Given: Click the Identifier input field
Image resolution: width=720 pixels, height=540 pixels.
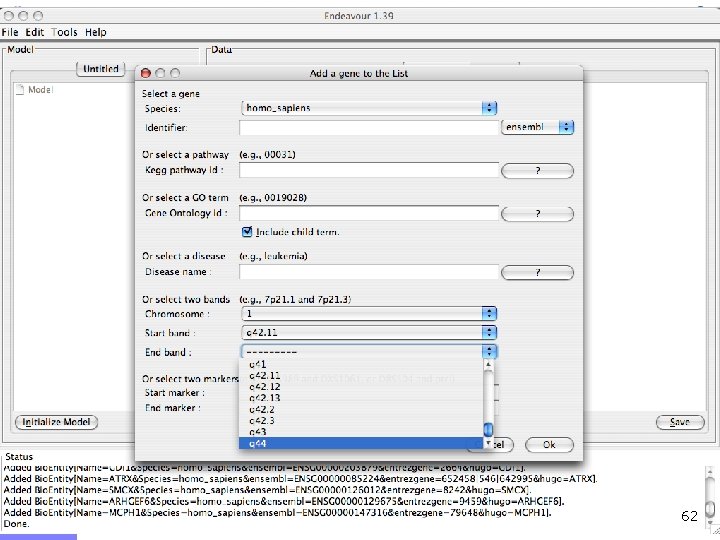Looking at the screenshot, I should click(x=369, y=127).
